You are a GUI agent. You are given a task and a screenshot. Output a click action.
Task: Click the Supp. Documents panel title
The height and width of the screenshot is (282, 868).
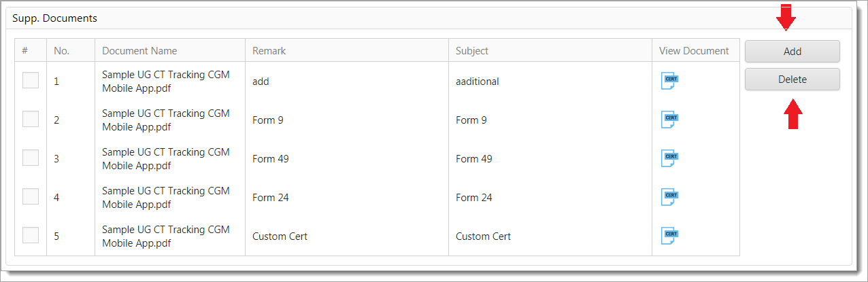54,18
